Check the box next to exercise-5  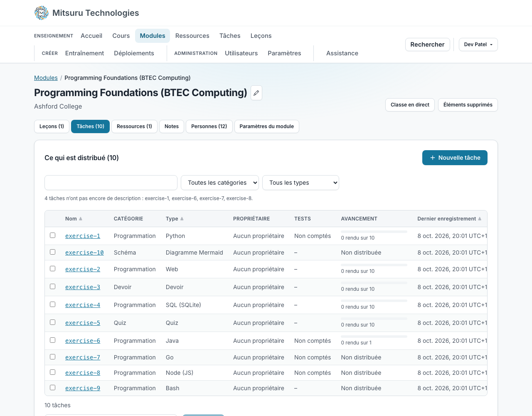tap(53, 322)
